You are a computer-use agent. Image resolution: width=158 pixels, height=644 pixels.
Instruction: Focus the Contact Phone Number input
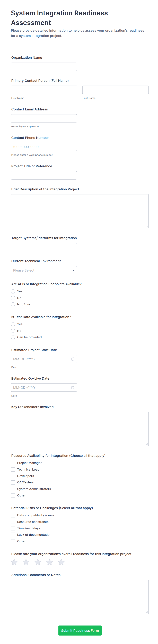pos(44,147)
